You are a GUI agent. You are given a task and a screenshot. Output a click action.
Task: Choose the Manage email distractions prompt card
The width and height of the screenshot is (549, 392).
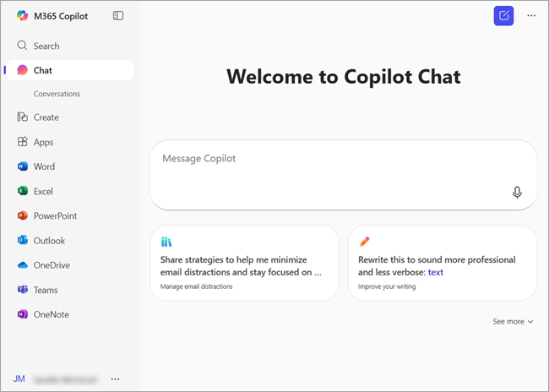pos(244,263)
